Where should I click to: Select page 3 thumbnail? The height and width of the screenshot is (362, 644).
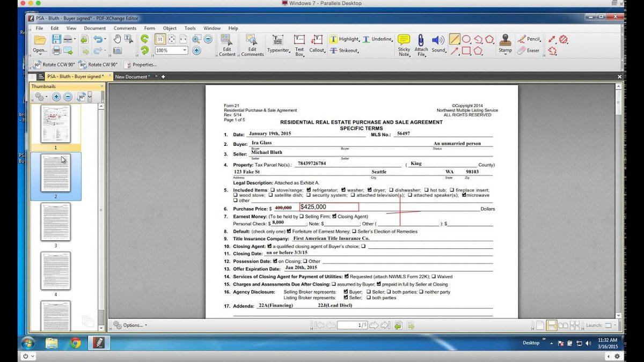57,221
